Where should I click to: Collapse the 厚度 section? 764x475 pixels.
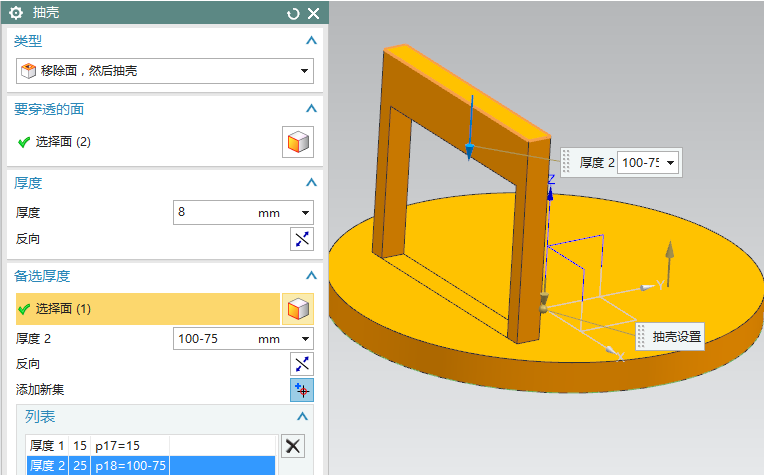(x=311, y=183)
